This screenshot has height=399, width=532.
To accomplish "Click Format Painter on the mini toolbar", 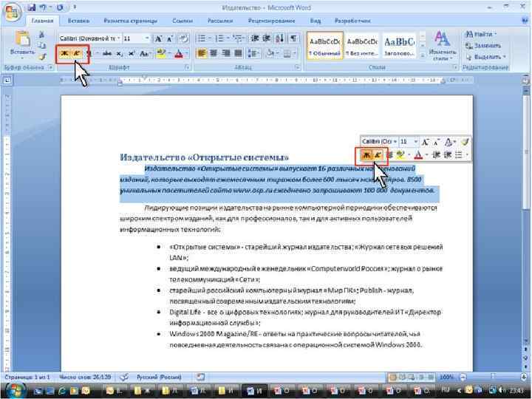I will 465,142.
